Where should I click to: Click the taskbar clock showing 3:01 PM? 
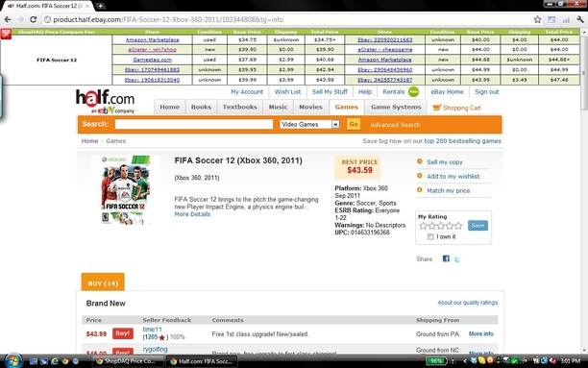(571, 361)
